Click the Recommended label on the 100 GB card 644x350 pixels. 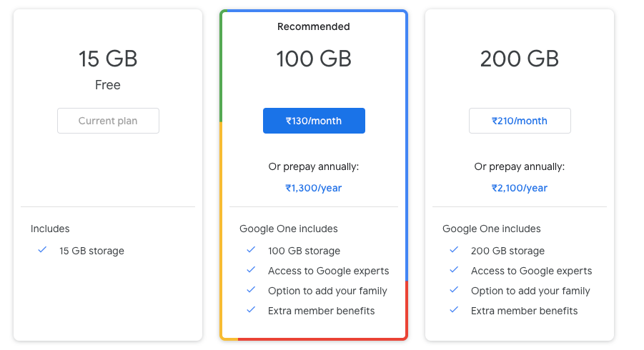click(314, 26)
